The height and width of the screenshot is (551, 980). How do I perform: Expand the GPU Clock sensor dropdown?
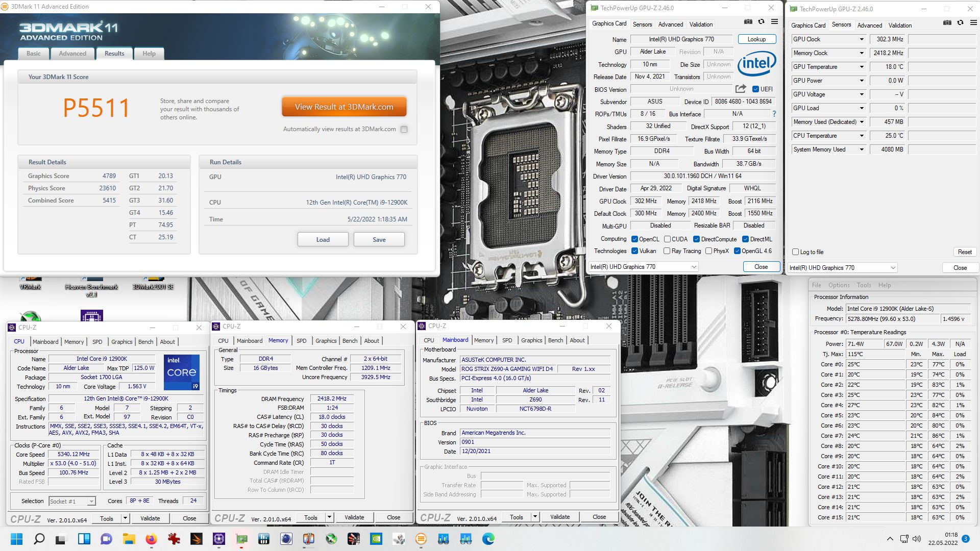(862, 39)
